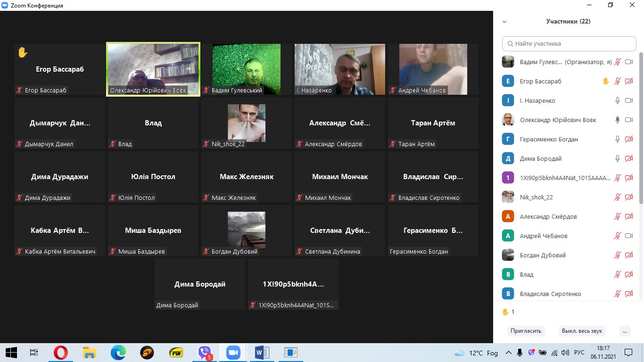644x362 pixels.
Task: Collapse the Участники panel using header chevron
Action: 504,22
